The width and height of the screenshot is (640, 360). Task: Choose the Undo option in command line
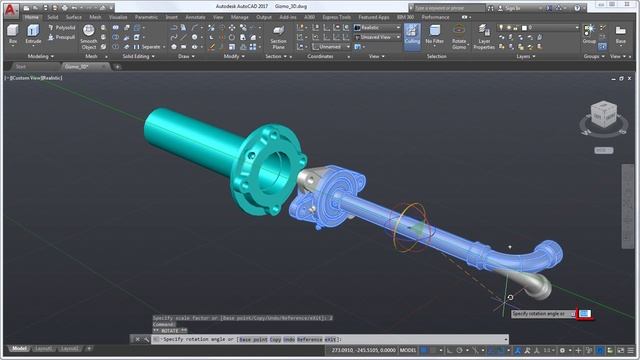pos(289,339)
